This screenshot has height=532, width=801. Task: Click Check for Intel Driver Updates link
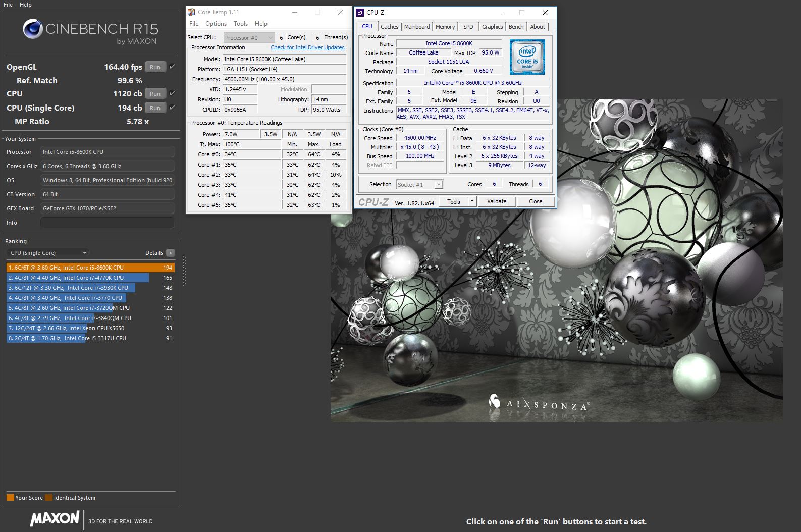[307, 47]
